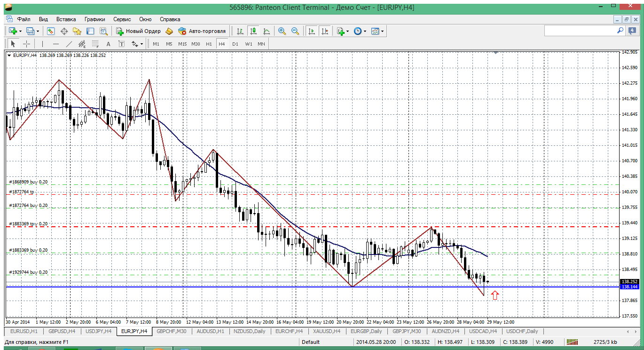Screen dimensions: 644x350
Task: Open the Profiles dropdown arrow
Action: pos(38,31)
